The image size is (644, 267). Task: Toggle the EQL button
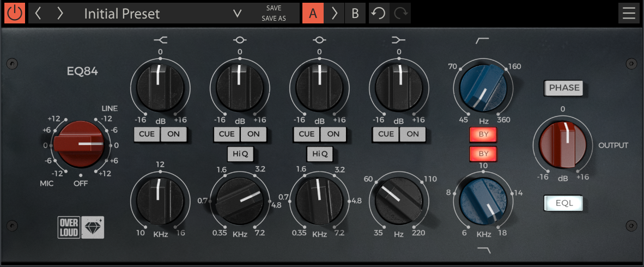click(x=564, y=203)
